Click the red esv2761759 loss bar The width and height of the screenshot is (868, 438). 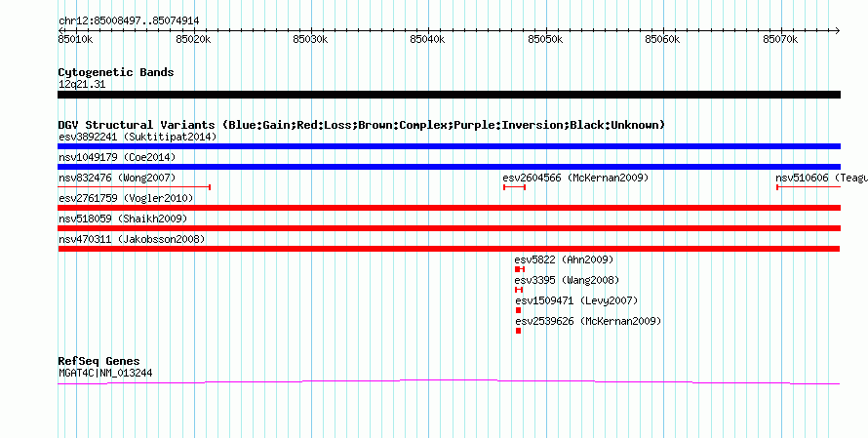tap(449, 208)
